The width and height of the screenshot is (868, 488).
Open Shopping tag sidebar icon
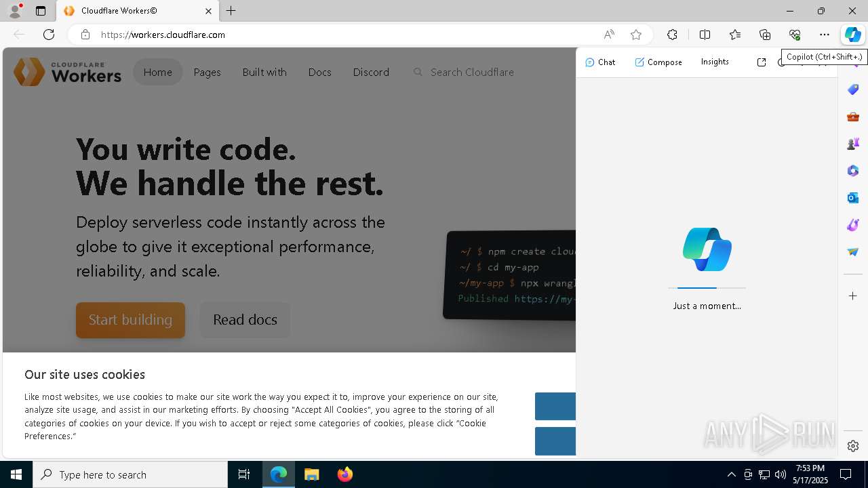tap(853, 89)
